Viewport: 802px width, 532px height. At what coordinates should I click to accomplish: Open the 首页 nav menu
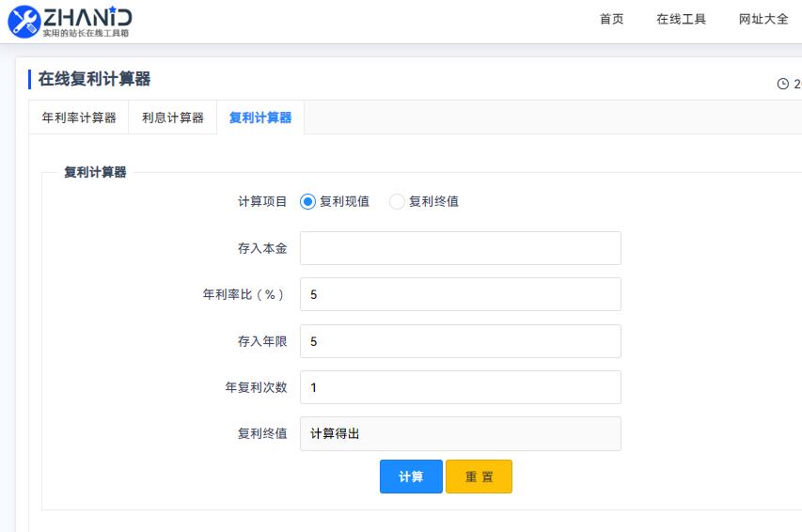[612, 20]
